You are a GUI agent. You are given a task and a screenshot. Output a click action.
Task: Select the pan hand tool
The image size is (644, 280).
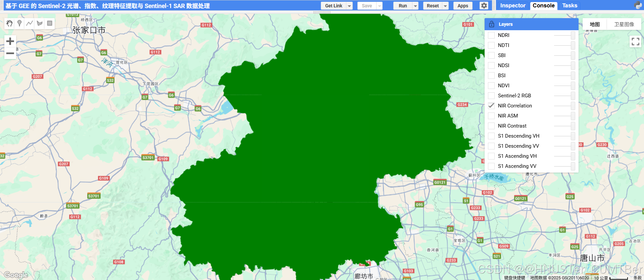click(x=9, y=23)
